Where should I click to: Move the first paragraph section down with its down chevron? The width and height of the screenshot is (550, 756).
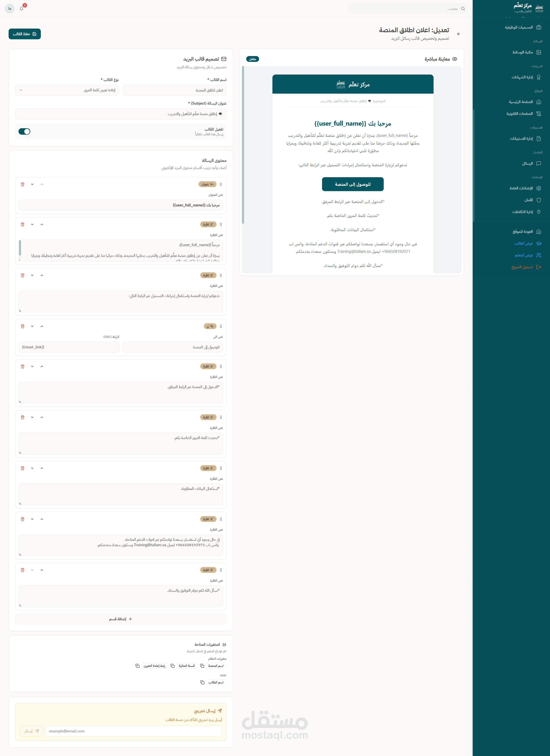32,224
